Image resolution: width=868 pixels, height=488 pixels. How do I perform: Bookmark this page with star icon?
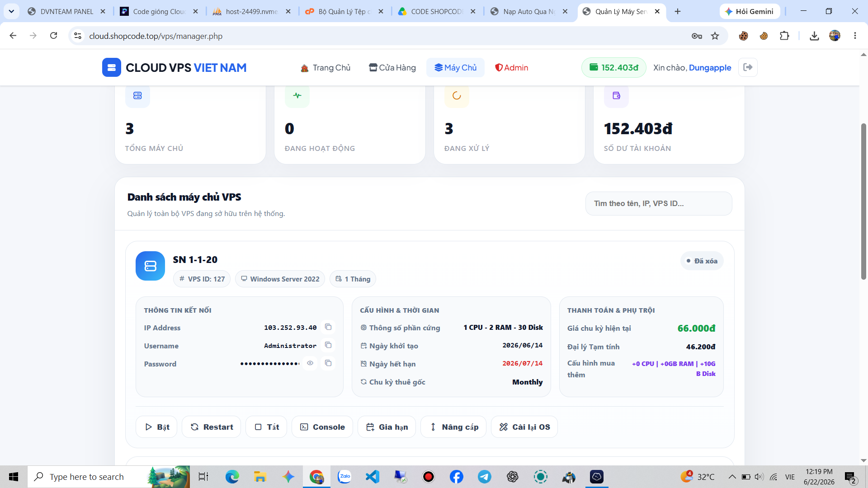715,36
